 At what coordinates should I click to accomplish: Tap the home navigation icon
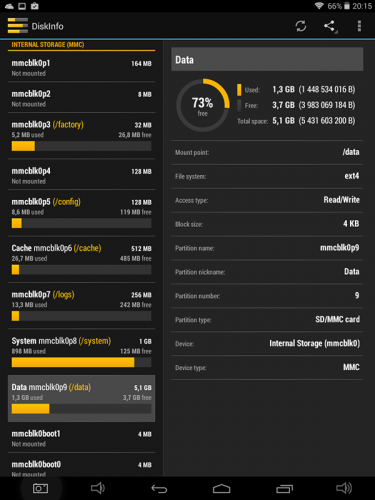pyautogui.click(x=222, y=489)
